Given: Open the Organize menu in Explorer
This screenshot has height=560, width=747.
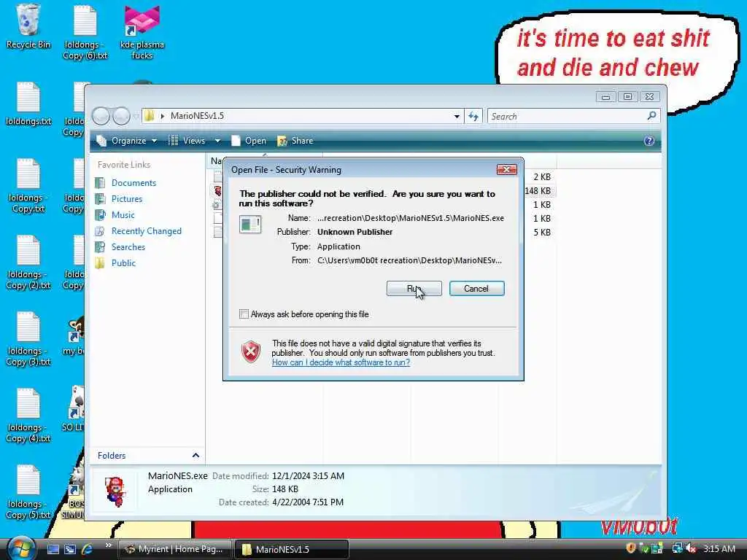Looking at the screenshot, I should pos(127,141).
